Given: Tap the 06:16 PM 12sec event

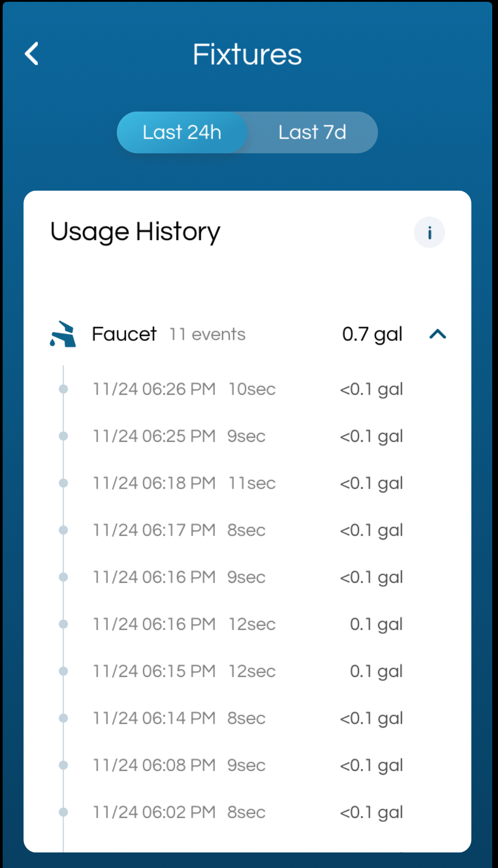Looking at the screenshot, I should tap(247, 624).
